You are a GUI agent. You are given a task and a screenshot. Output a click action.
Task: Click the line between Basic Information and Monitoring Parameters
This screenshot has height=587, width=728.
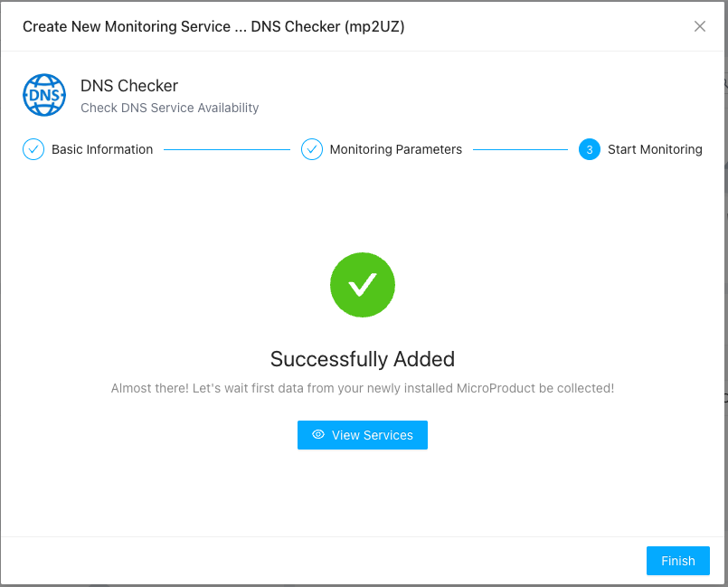click(226, 149)
